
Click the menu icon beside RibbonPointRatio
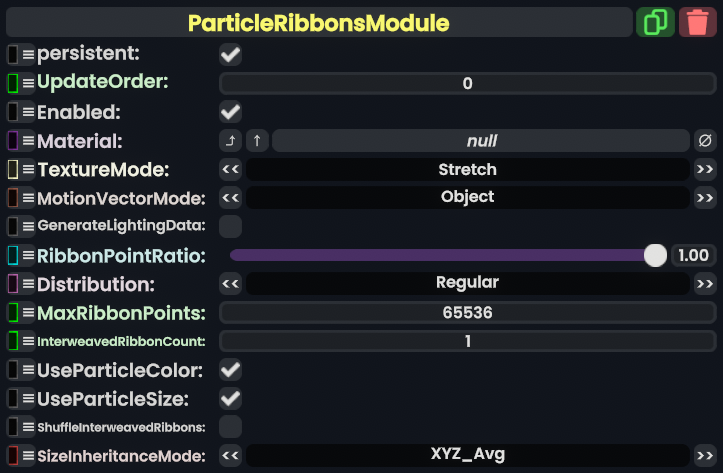click(x=28, y=256)
